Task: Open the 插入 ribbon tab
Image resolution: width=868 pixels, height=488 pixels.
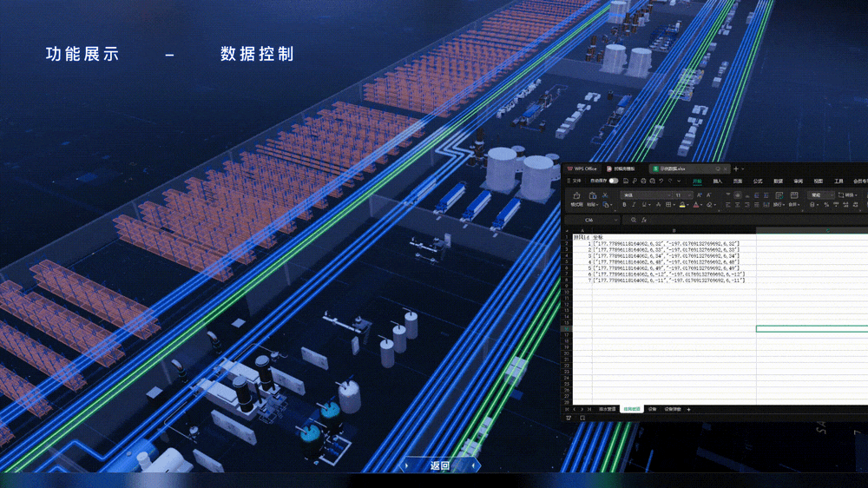Action: (718, 181)
